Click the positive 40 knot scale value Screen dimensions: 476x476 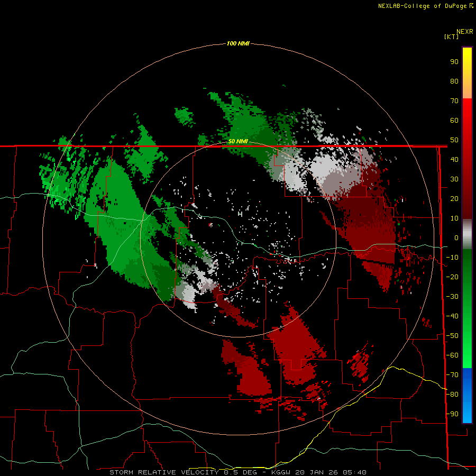pos(454,160)
